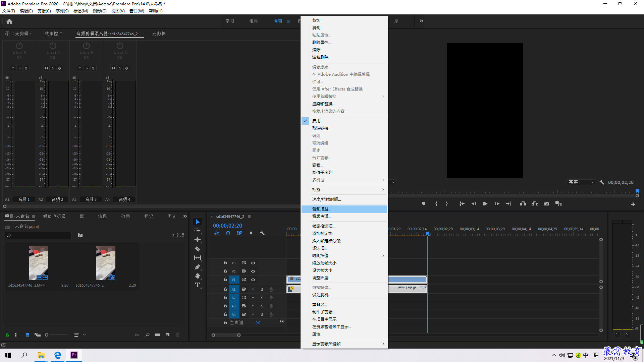The height and width of the screenshot is (362, 644).
Task: Open timeline display settings wrench
Action: click(x=262, y=233)
